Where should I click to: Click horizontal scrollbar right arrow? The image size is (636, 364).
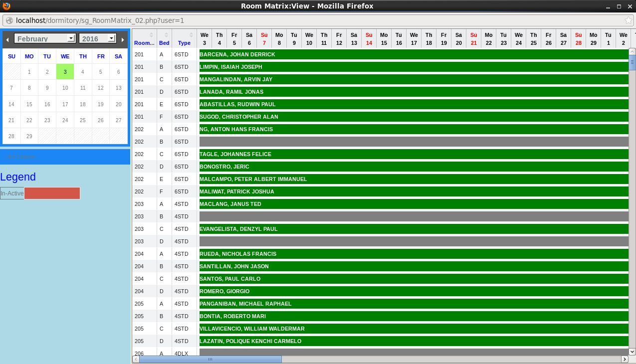[624, 359]
